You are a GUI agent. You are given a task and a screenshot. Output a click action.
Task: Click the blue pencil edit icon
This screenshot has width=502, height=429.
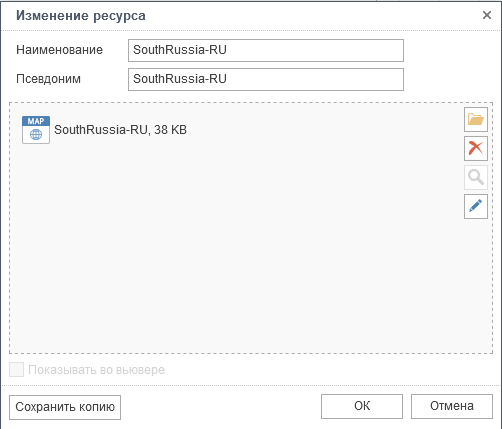pyautogui.click(x=476, y=206)
